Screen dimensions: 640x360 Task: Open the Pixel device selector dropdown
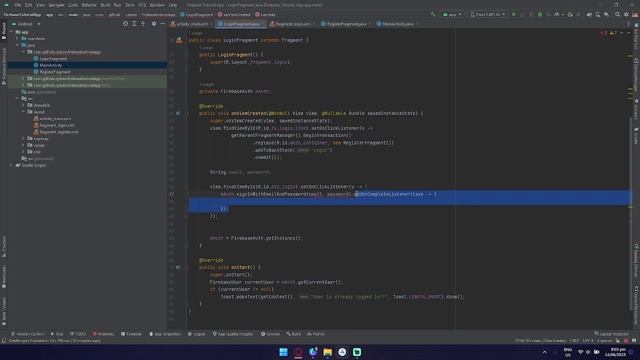click(x=488, y=15)
